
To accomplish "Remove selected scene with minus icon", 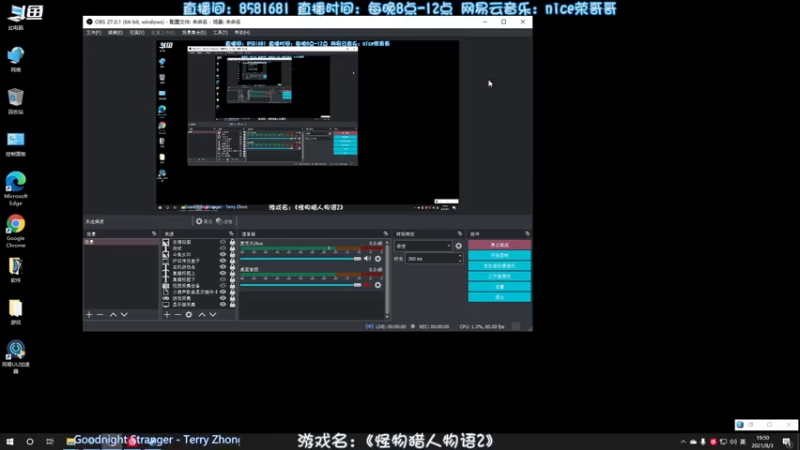I will click(100, 315).
